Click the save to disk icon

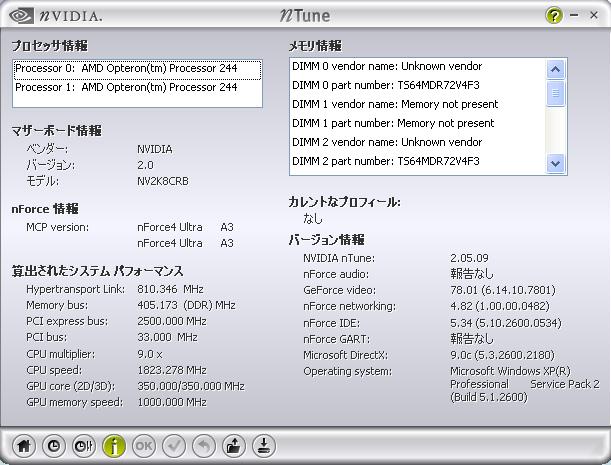pyautogui.click(x=264, y=446)
